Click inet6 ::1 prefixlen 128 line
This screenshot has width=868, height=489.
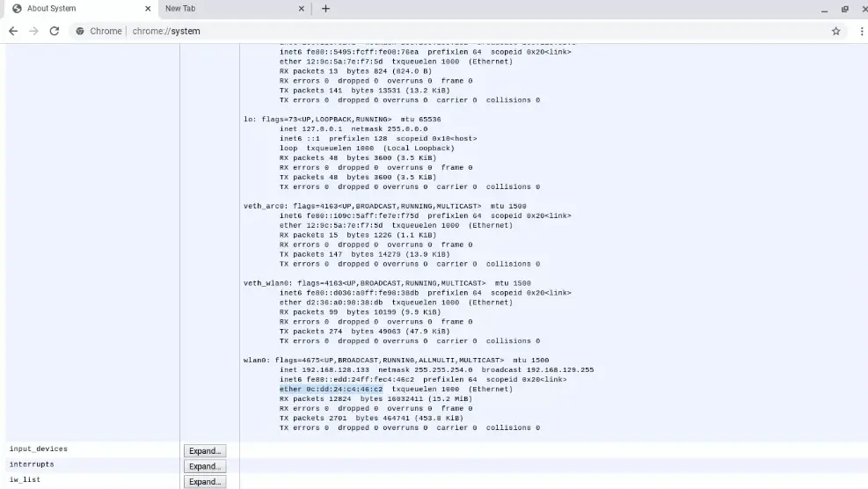(378, 138)
